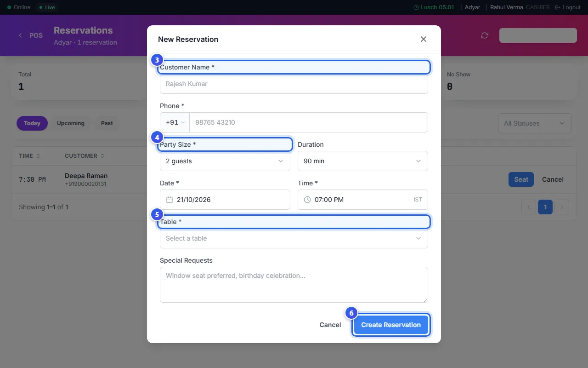This screenshot has width=588, height=368.
Task: Go to next page arrow
Action: pyautogui.click(x=562, y=207)
